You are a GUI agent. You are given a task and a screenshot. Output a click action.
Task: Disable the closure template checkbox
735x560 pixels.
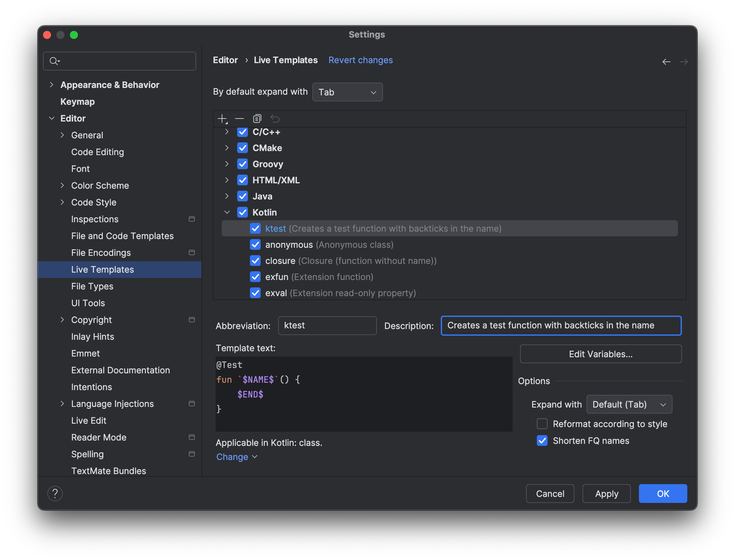[255, 261]
